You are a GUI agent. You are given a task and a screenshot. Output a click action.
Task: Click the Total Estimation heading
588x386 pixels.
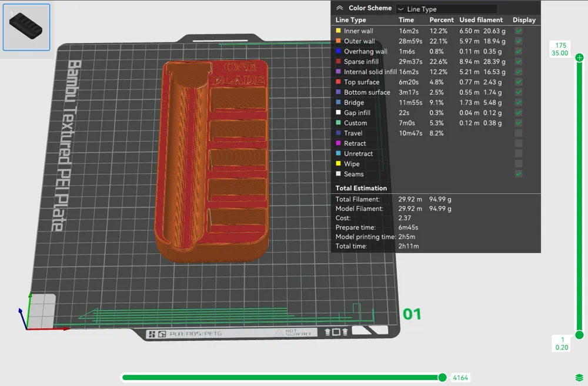(x=361, y=188)
